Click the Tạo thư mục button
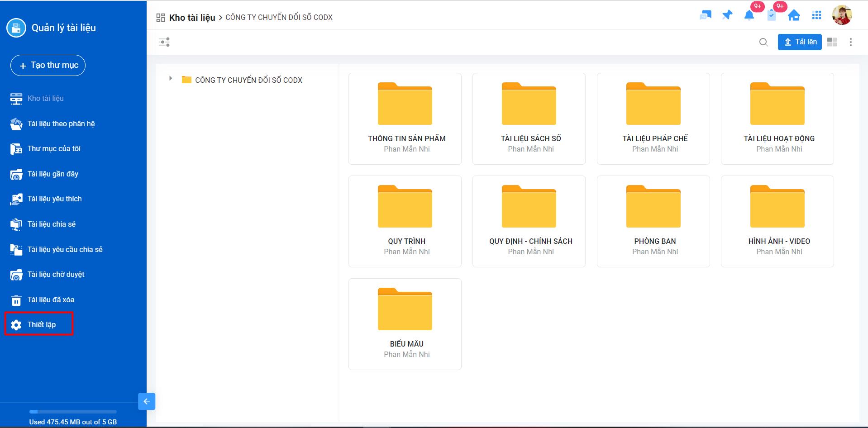 [48, 65]
